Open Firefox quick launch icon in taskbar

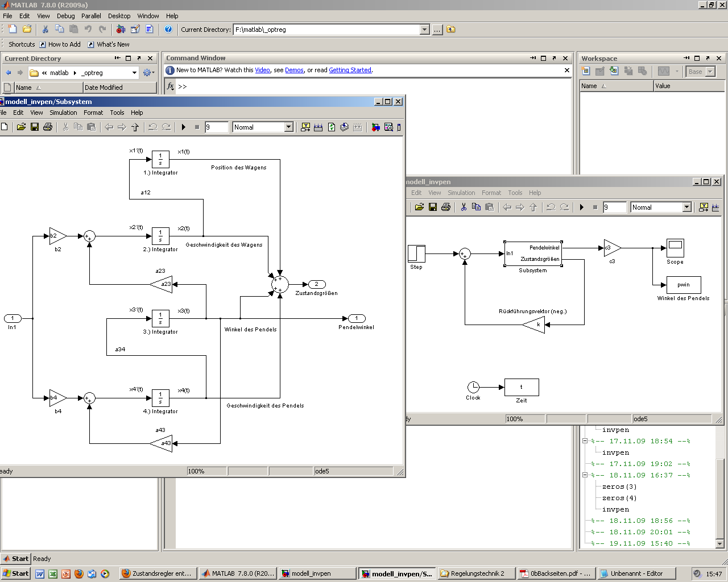pyautogui.click(x=78, y=573)
